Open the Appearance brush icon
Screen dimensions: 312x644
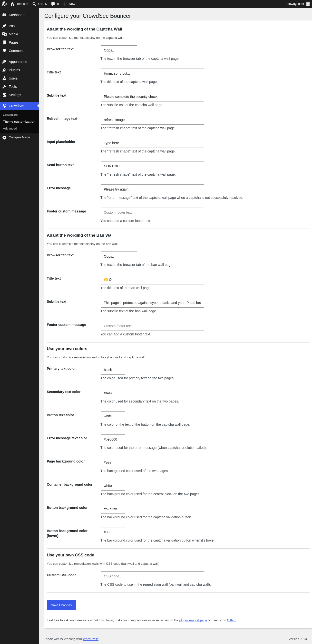(x=4, y=62)
